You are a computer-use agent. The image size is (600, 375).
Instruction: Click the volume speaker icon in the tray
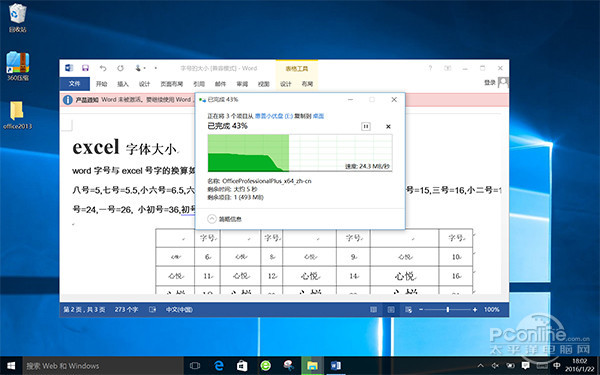pyautogui.click(x=495, y=365)
